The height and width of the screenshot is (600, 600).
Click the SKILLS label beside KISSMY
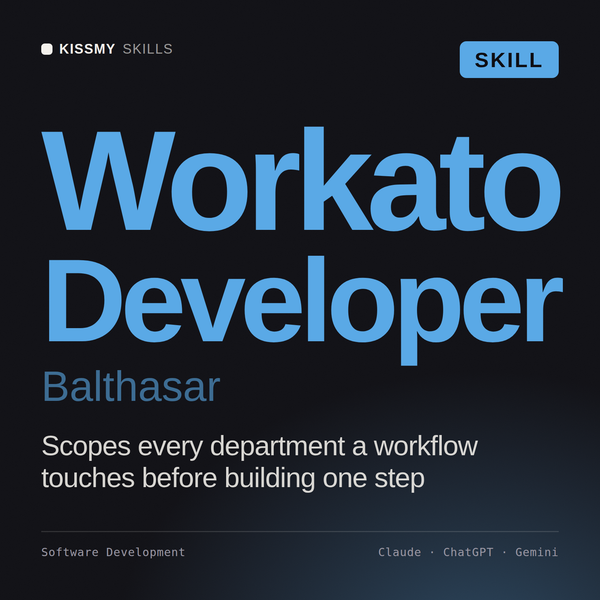[x=148, y=49]
